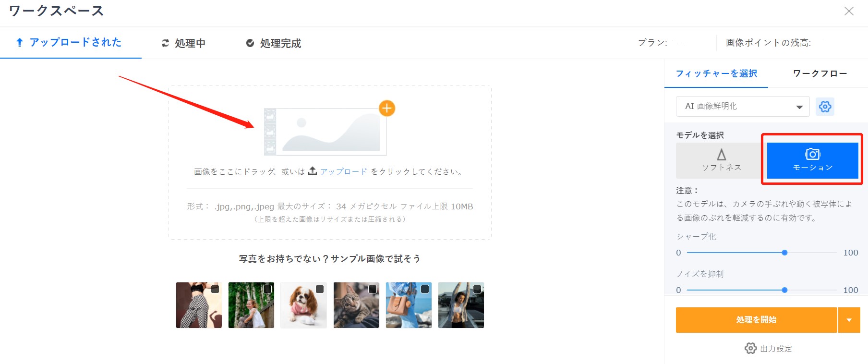
Task: Click the ノイズを抑制 slider handle
Action: point(784,290)
